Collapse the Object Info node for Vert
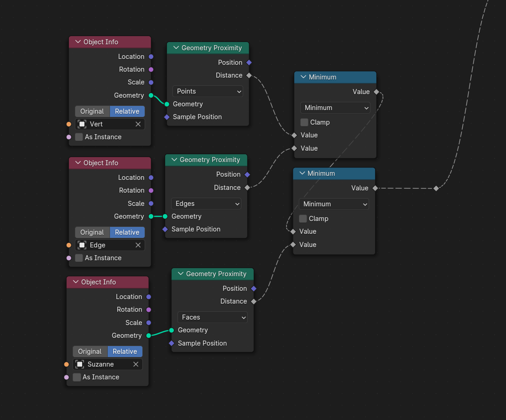Viewport: 506px width, 420px height. click(x=78, y=42)
